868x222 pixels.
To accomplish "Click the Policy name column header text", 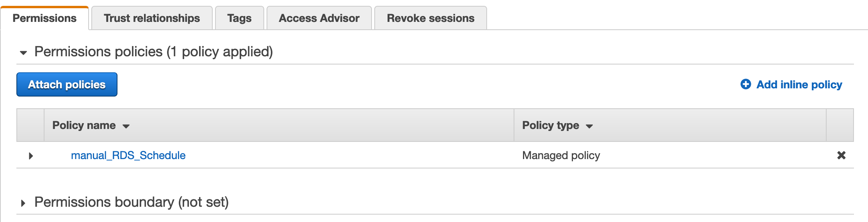I will [84, 125].
